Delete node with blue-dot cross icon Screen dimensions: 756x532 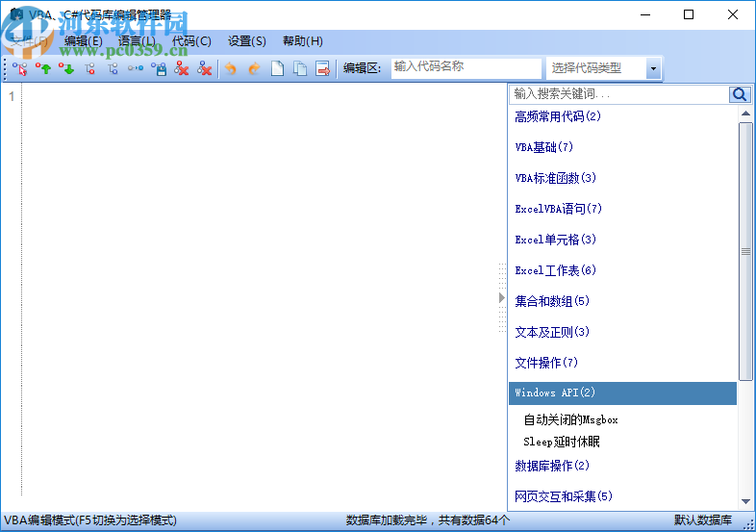coord(205,69)
